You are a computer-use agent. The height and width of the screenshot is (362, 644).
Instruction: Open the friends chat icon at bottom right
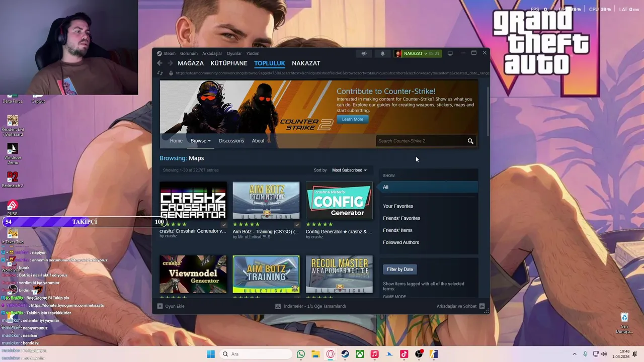click(x=482, y=306)
